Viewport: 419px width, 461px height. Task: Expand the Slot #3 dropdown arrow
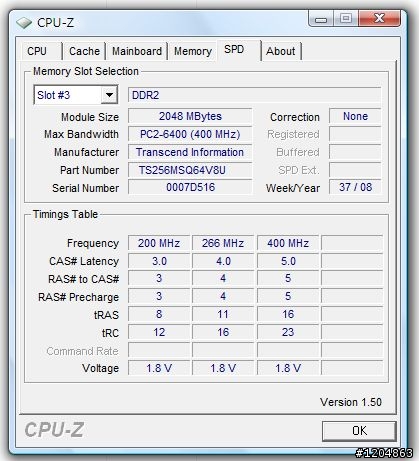[x=109, y=95]
